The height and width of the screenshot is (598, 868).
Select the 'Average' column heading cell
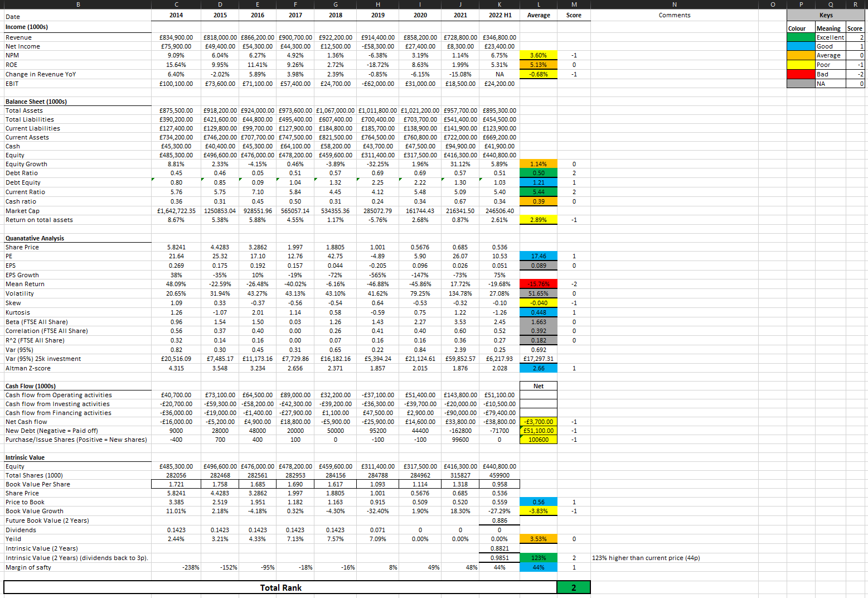(x=539, y=15)
